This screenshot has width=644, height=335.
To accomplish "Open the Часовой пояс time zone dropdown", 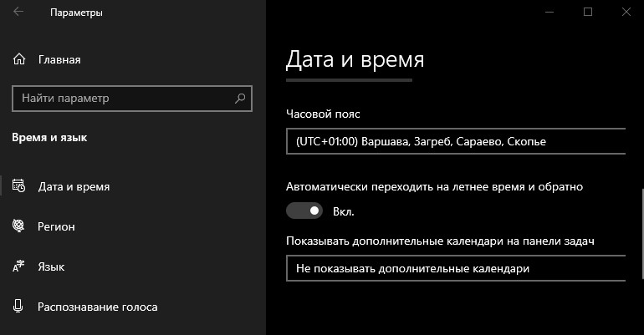I will click(x=456, y=141).
